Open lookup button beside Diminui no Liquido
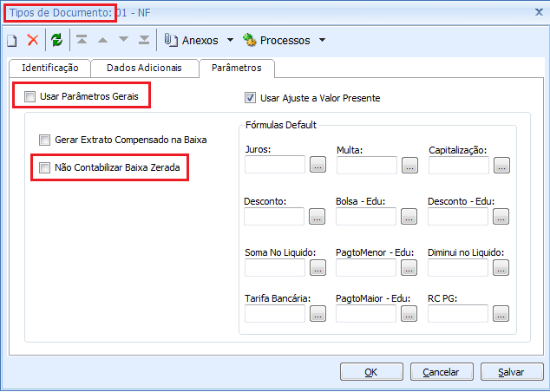Viewport: 550px width, 392px height. (x=501, y=268)
